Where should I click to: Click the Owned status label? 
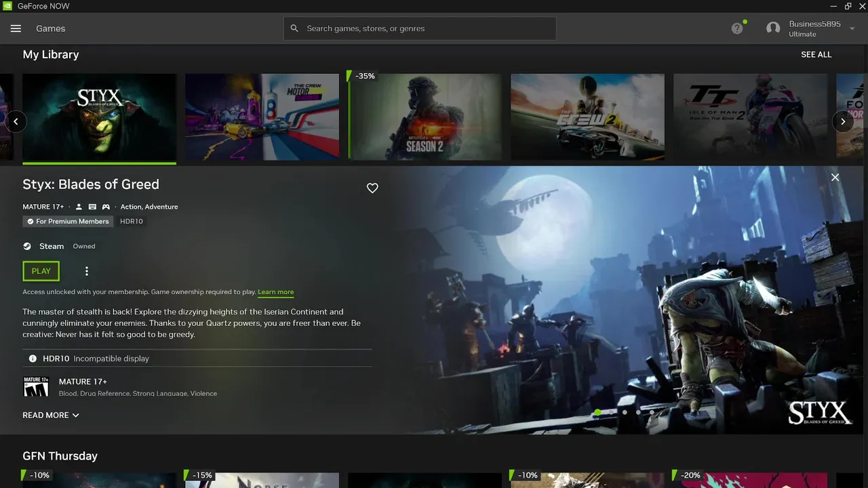(x=84, y=246)
